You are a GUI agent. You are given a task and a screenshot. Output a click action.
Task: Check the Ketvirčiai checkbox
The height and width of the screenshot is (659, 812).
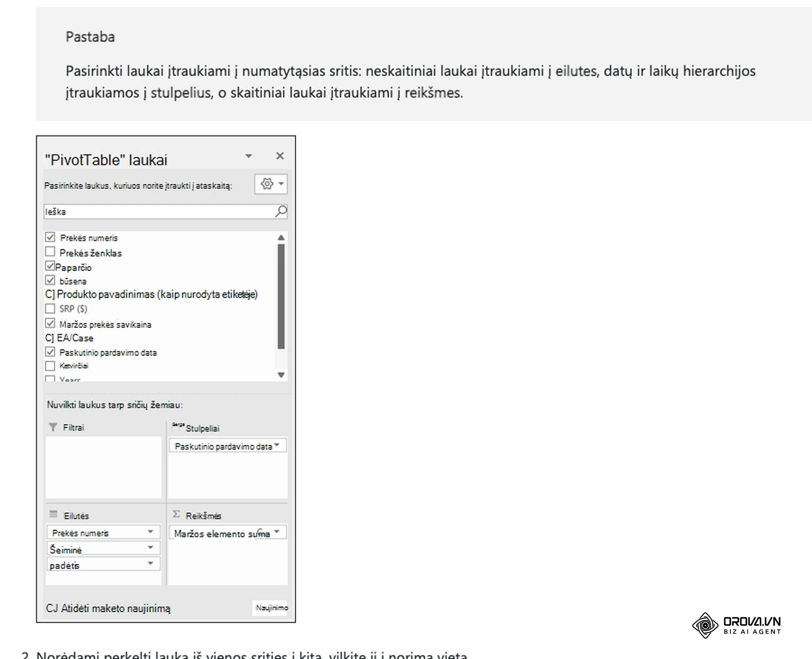pos(50,366)
